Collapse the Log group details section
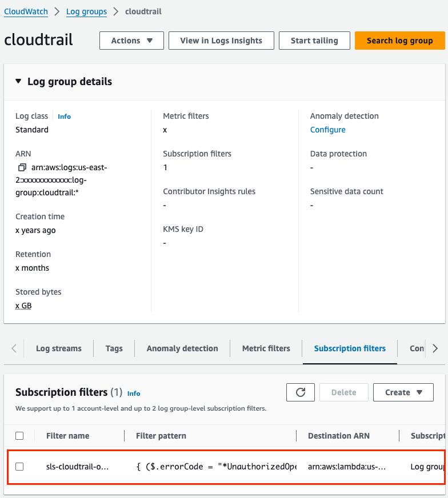The image size is (448, 498). 18,82
